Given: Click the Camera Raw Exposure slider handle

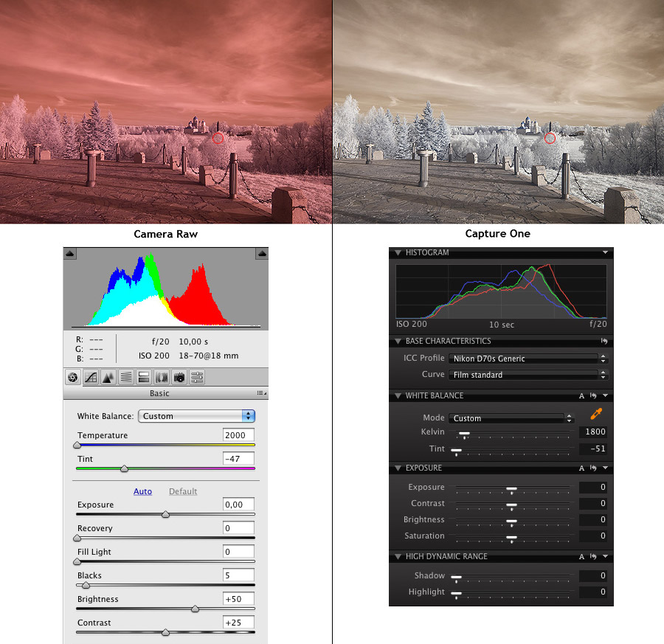Looking at the screenshot, I should pos(165,514).
